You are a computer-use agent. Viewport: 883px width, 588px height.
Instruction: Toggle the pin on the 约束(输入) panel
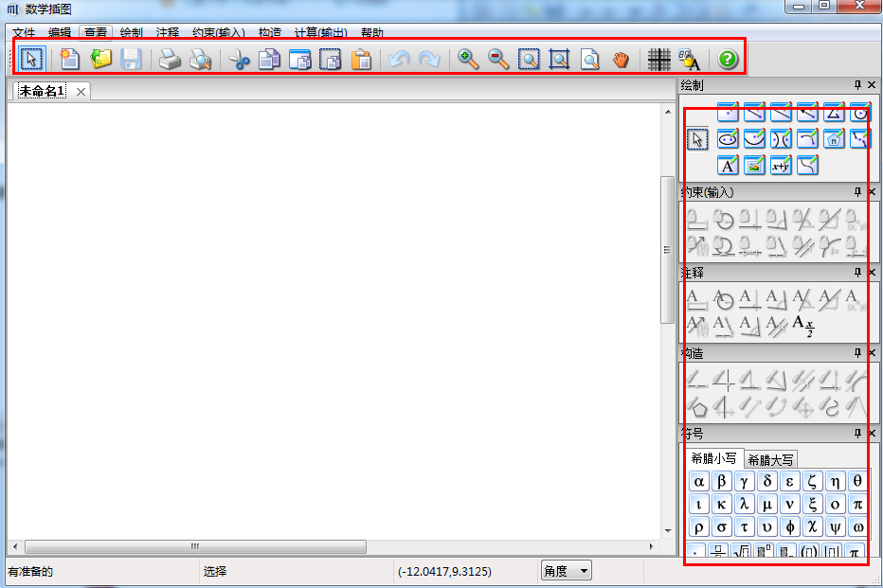pyautogui.click(x=857, y=192)
